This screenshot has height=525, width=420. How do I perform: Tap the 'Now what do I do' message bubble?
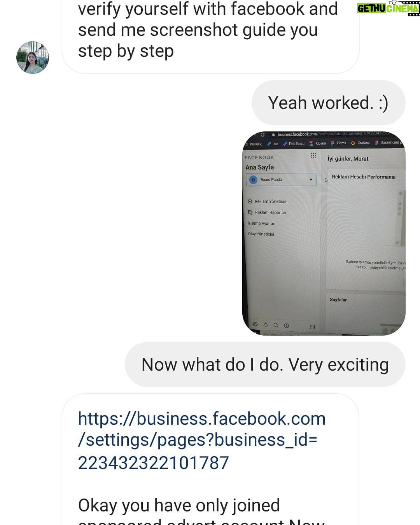[x=265, y=364]
